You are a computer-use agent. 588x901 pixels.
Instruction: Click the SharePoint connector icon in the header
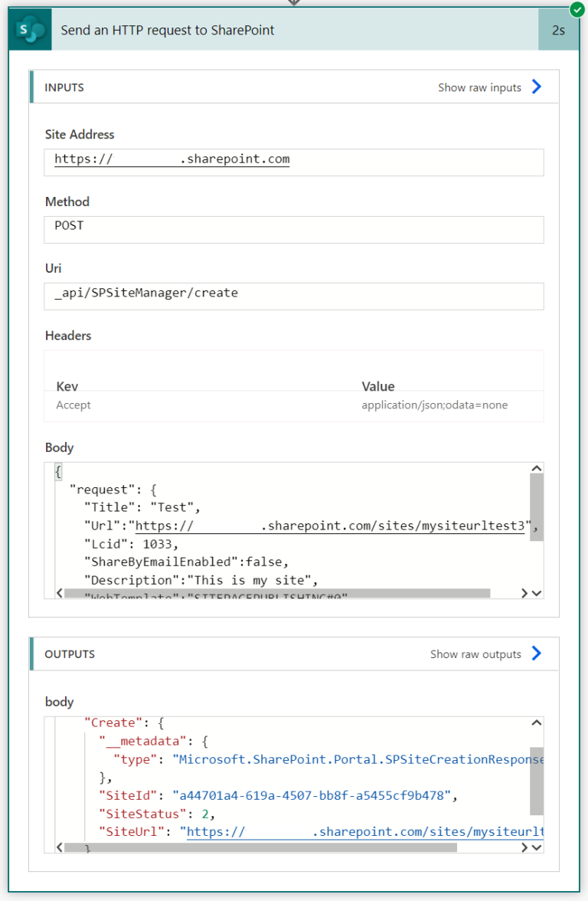tap(28, 28)
